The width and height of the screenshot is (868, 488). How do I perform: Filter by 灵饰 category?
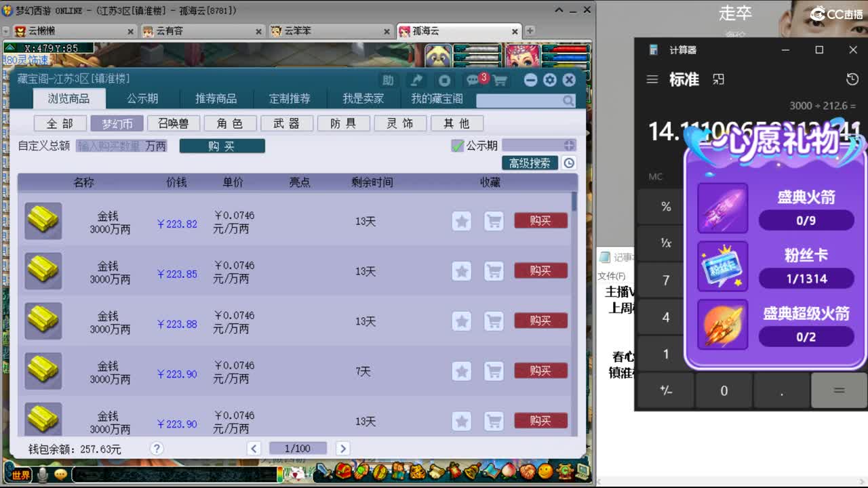pyautogui.click(x=400, y=123)
